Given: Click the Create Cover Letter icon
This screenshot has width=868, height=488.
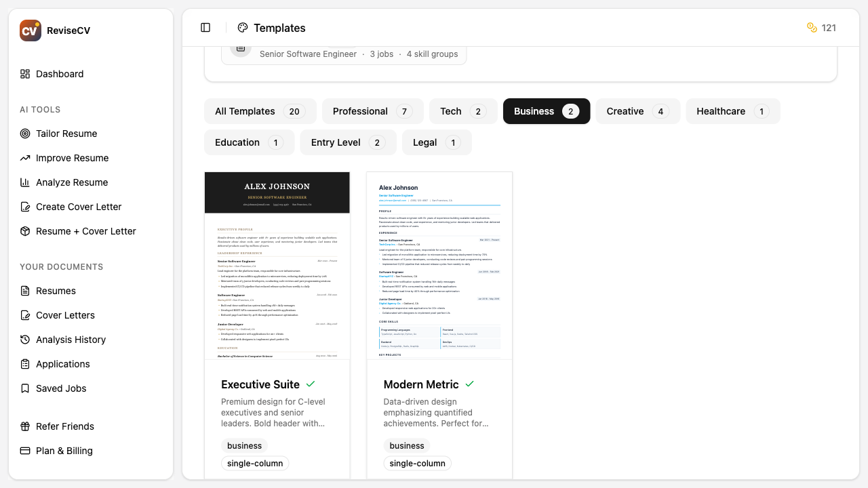Looking at the screenshot, I should click(24, 207).
